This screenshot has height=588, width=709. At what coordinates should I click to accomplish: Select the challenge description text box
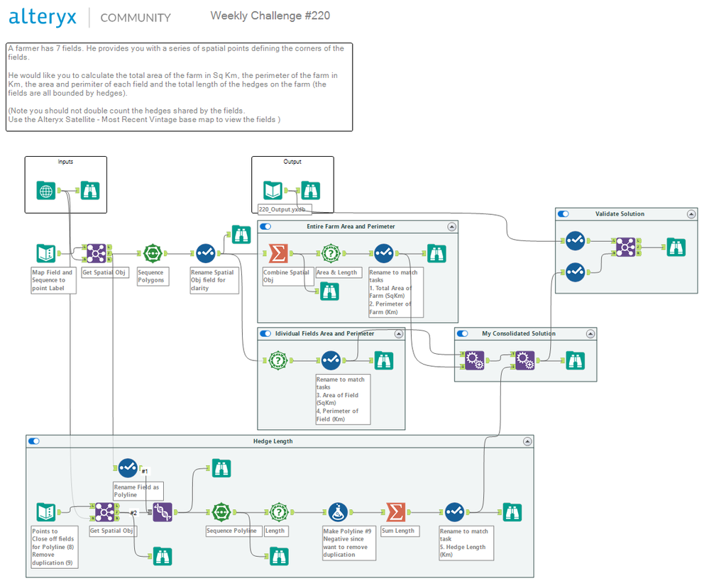[x=179, y=87]
